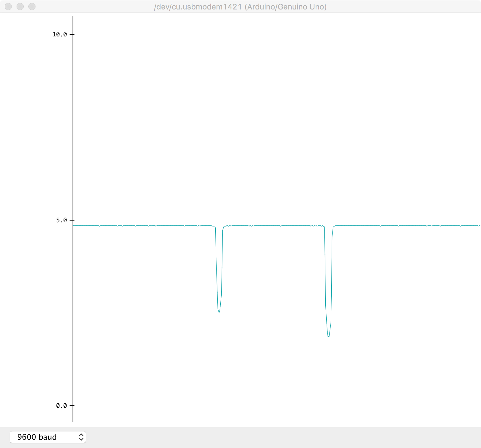Click the right end of the plotted signal
Viewport: 481px width, 448px height.
479,225
